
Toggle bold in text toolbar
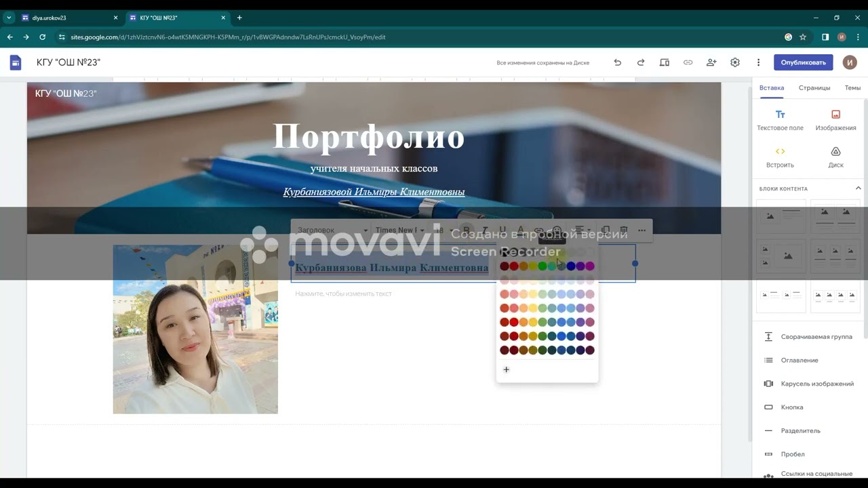coord(466,230)
